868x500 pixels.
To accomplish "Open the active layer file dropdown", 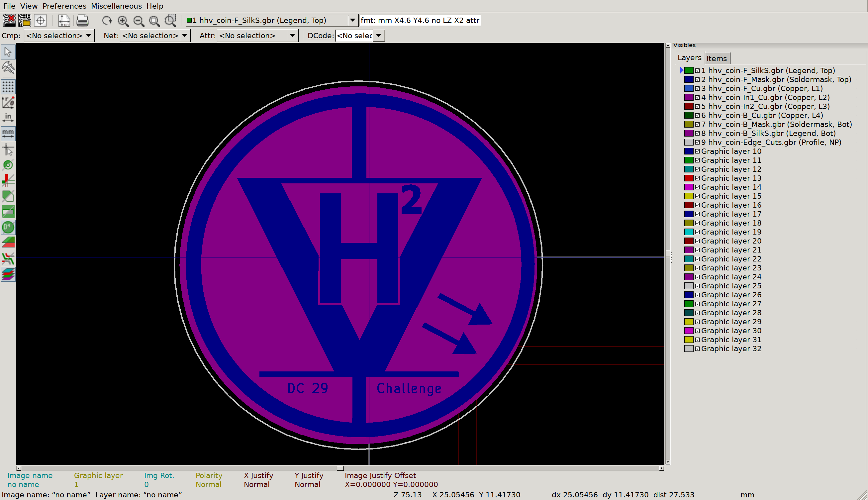I will [x=353, y=20].
